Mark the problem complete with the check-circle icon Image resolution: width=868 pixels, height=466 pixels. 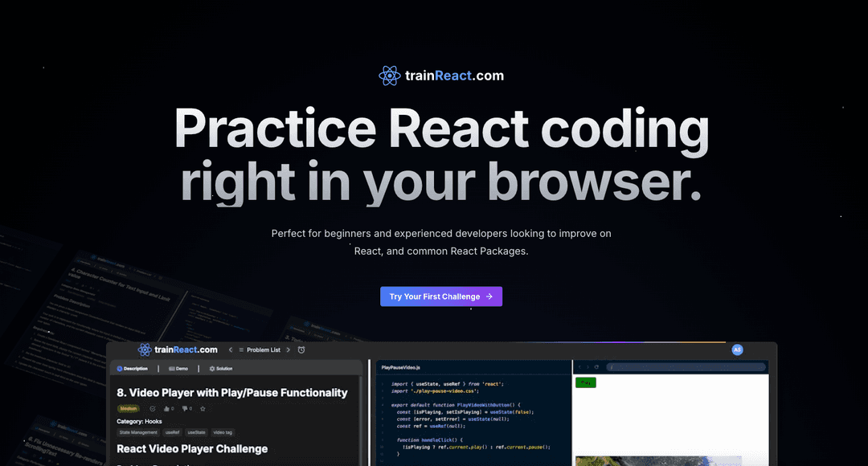pyautogui.click(x=153, y=409)
